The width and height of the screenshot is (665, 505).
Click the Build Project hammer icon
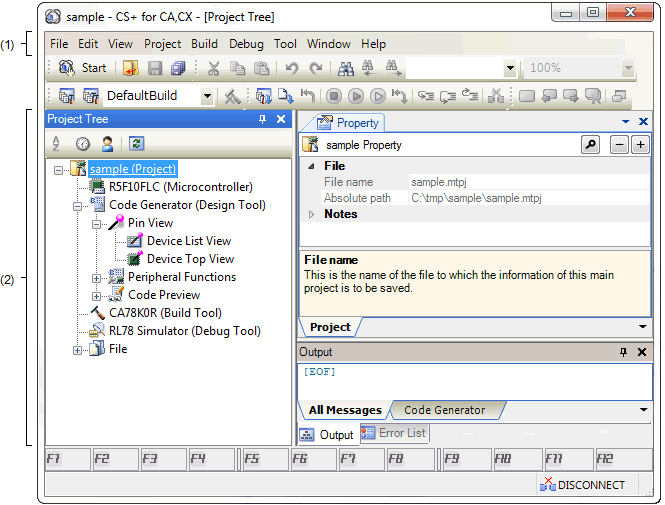point(232,96)
